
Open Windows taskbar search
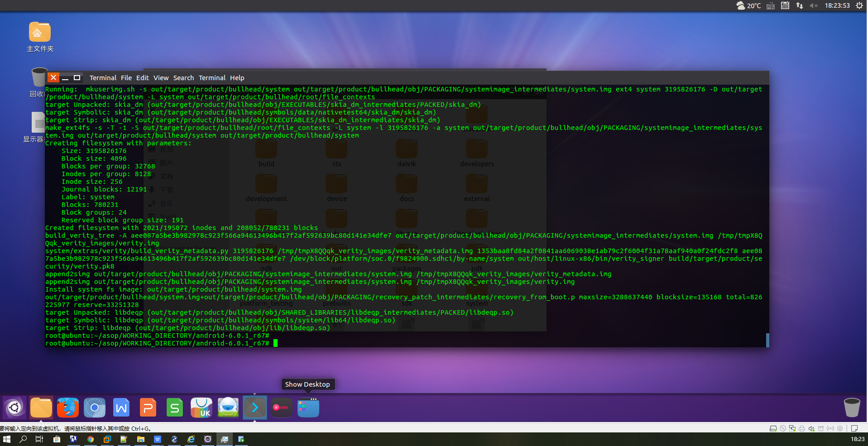coord(23,439)
